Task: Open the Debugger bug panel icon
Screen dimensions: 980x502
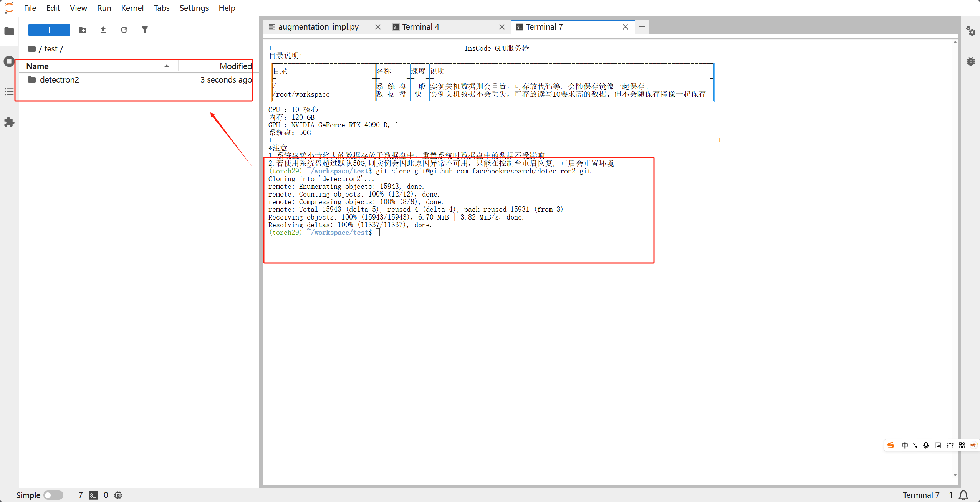Action: click(x=971, y=61)
